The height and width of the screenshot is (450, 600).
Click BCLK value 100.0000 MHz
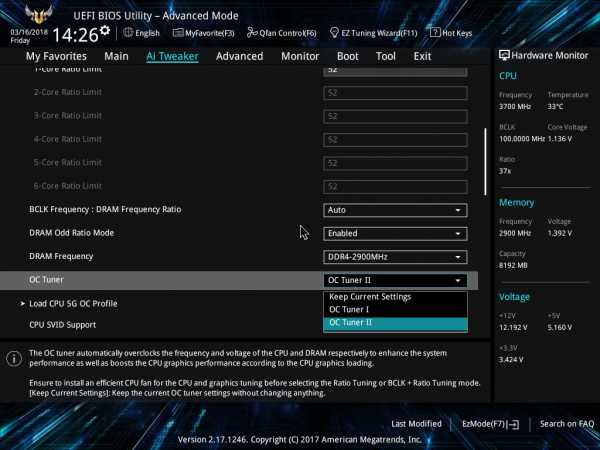[x=522, y=139]
